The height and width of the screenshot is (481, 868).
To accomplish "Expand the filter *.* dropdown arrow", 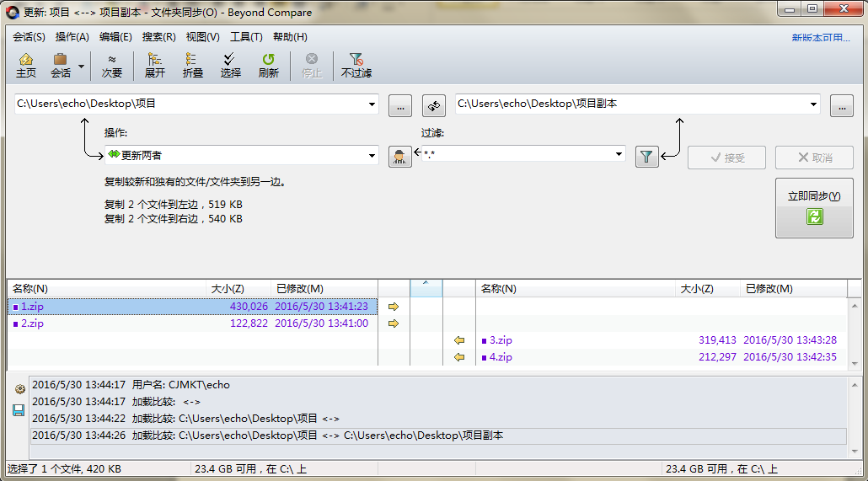I will tap(619, 154).
